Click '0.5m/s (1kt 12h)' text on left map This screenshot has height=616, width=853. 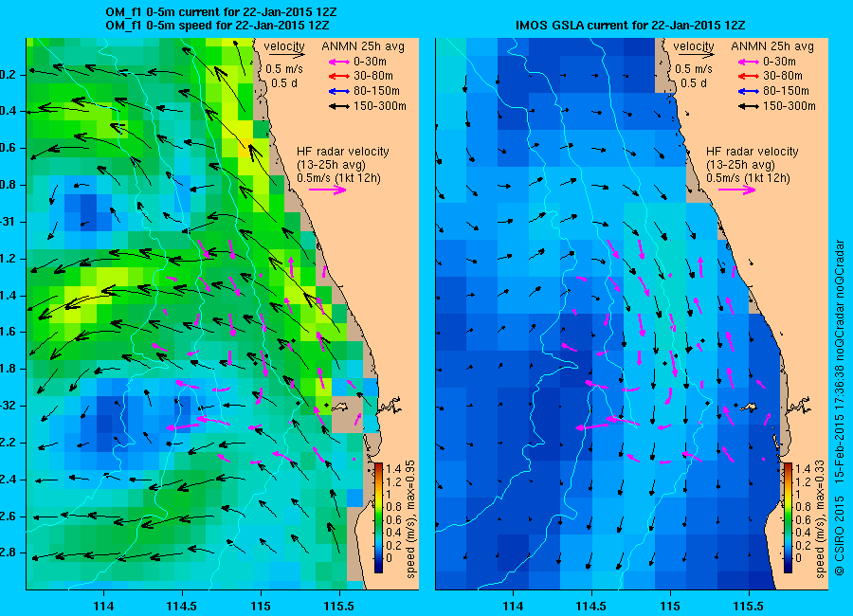coord(339,178)
